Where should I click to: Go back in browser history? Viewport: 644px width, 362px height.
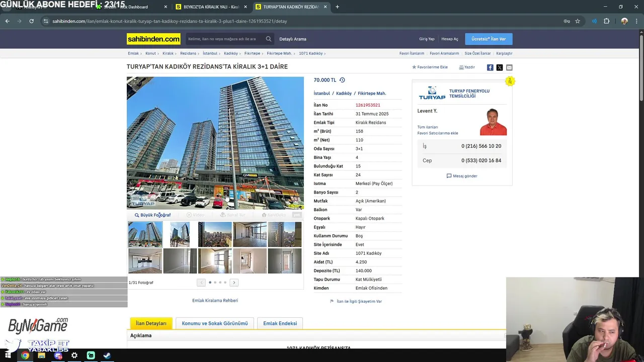click(7, 21)
